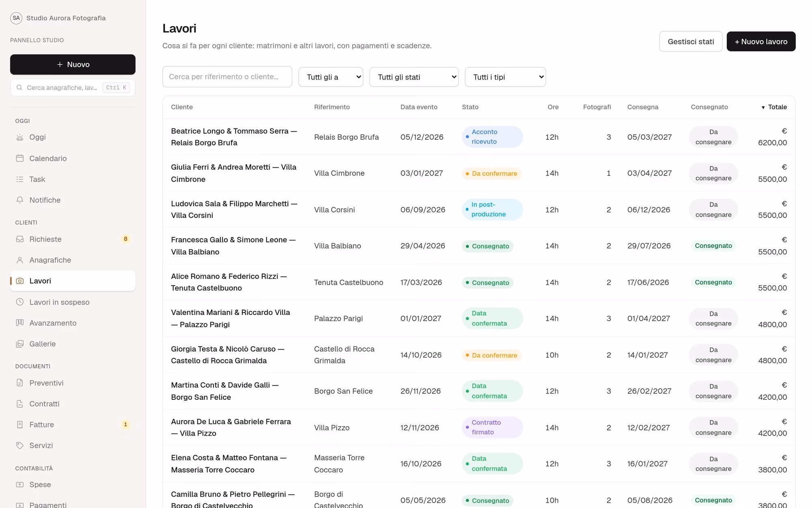Click 'In post-produzione' status of Villa Corsini

[492, 210]
